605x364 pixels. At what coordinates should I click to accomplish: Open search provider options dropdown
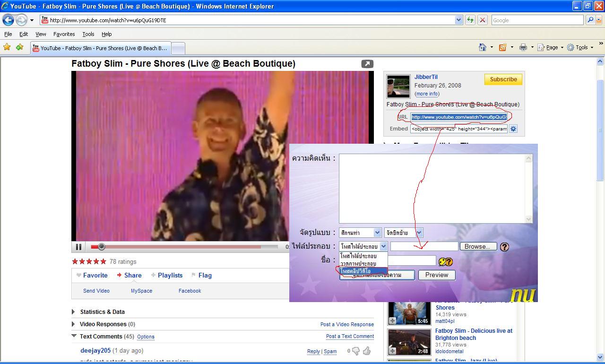point(600,20)
